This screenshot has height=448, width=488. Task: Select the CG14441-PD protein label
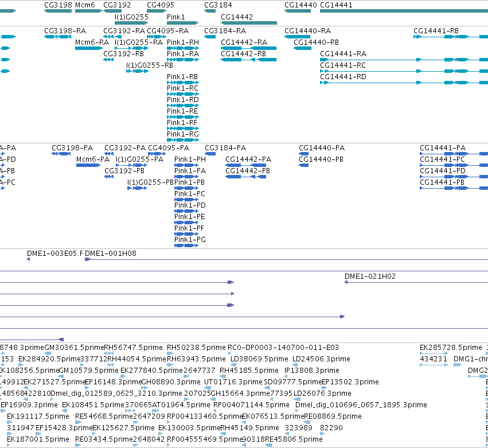pyautogui.click(x=443, y=170)
